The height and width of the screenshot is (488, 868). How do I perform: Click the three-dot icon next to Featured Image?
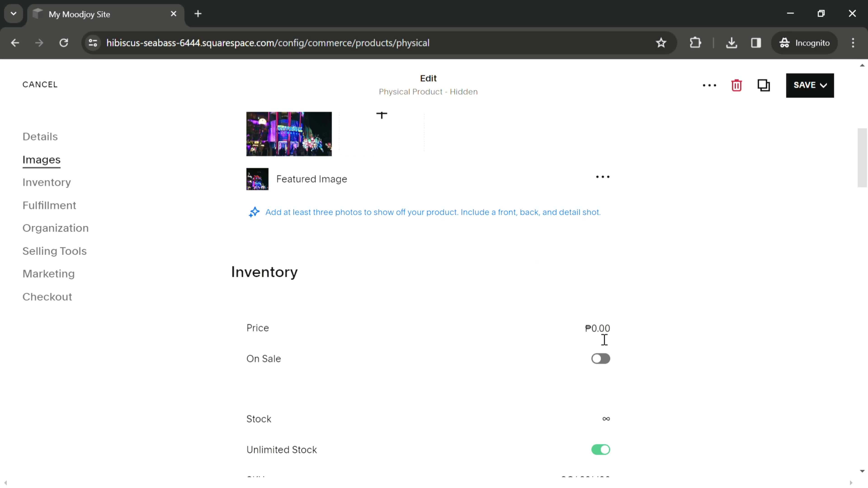(602, 176)
